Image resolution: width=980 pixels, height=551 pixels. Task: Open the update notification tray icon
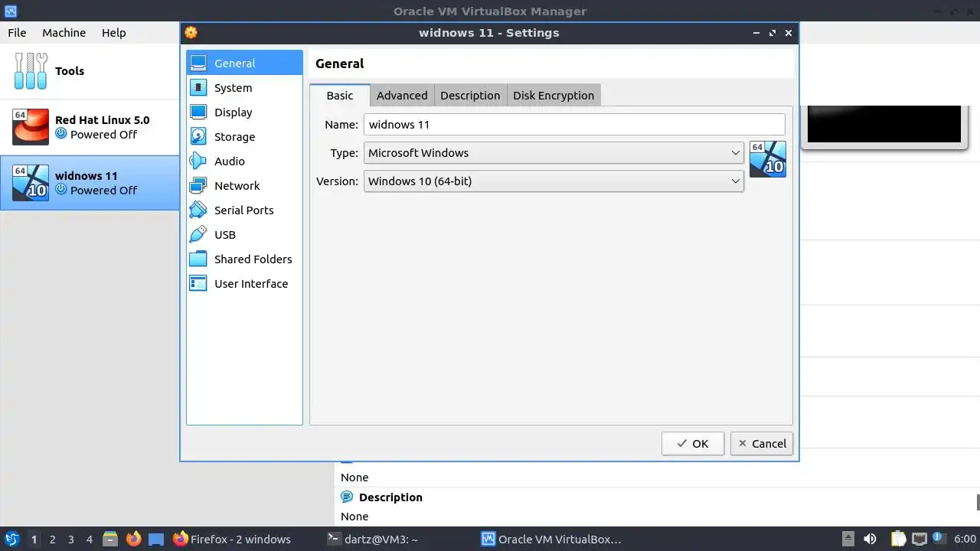click(938, 540)
